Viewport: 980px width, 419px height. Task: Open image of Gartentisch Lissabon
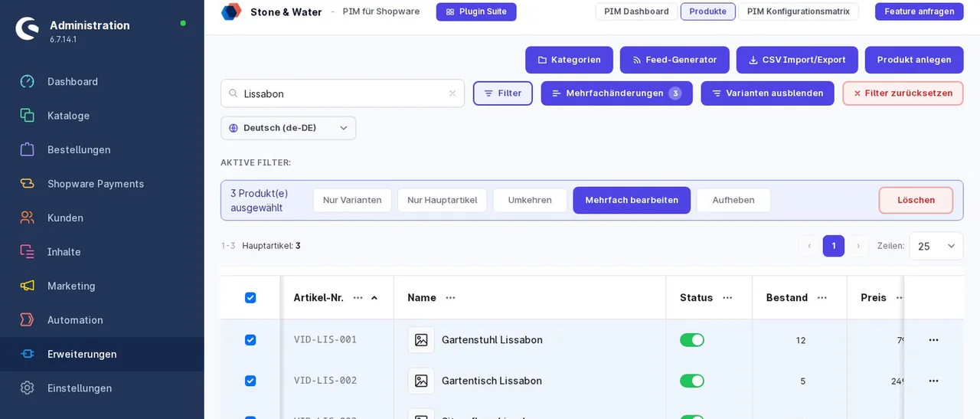421,381
